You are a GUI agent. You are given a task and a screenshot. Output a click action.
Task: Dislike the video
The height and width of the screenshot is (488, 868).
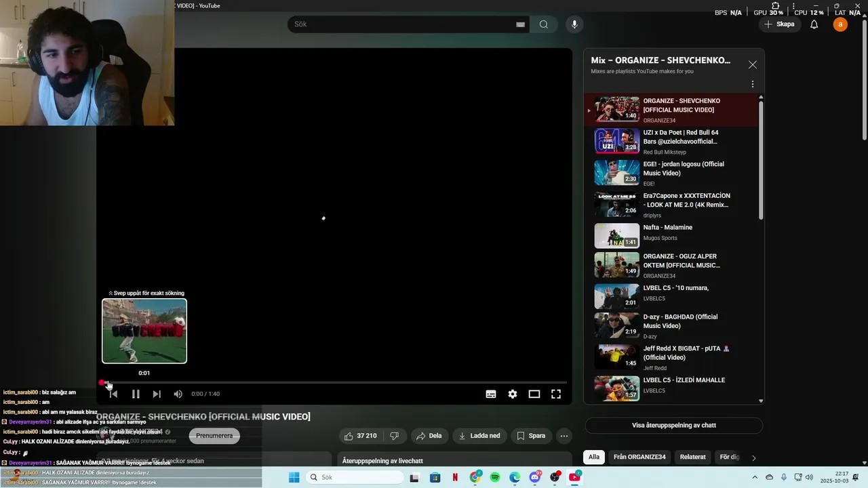394,436
